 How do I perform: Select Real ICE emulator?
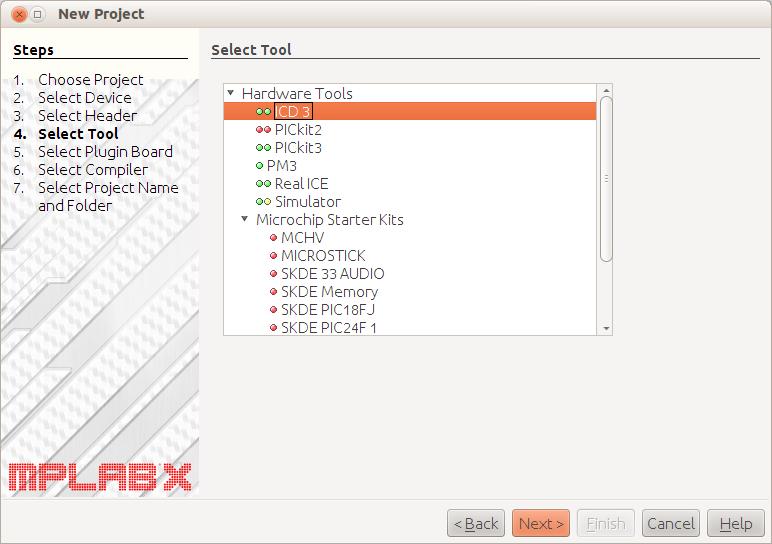[301, 184]
